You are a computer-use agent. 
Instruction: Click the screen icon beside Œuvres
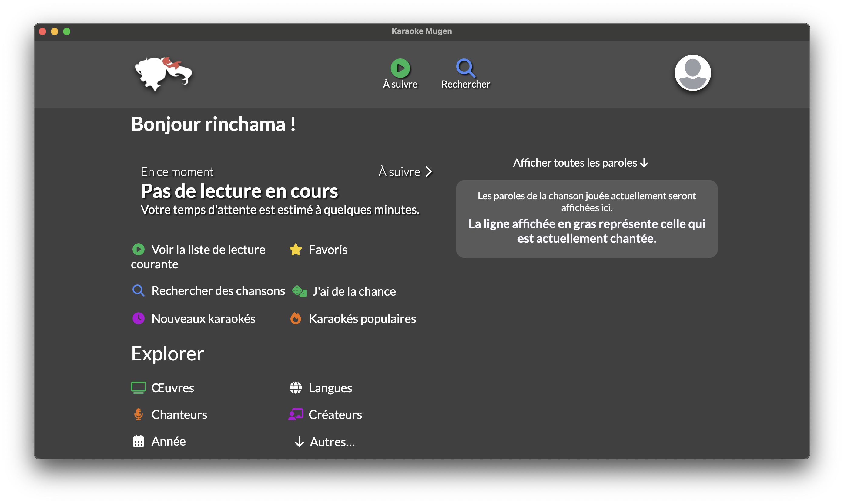(139, 387)
